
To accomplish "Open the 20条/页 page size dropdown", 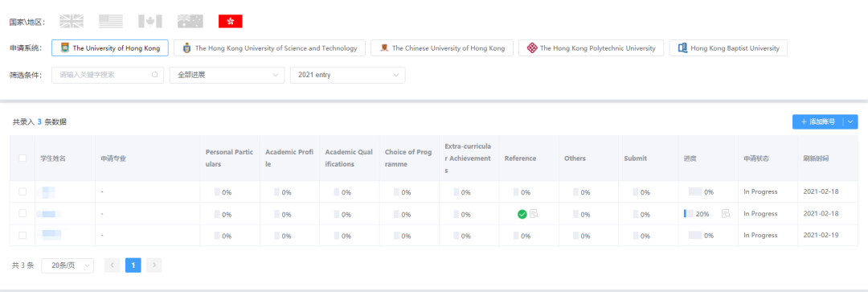I will pyautogui.click(x=68, y=265).
